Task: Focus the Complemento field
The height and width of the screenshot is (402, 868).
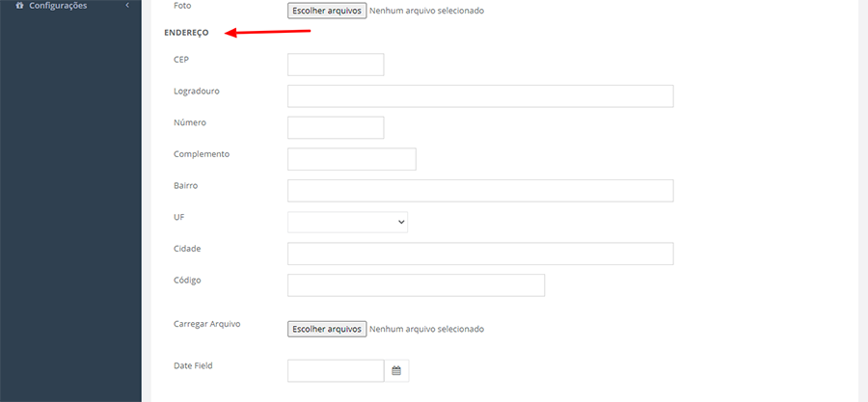Action: (351, 159)
